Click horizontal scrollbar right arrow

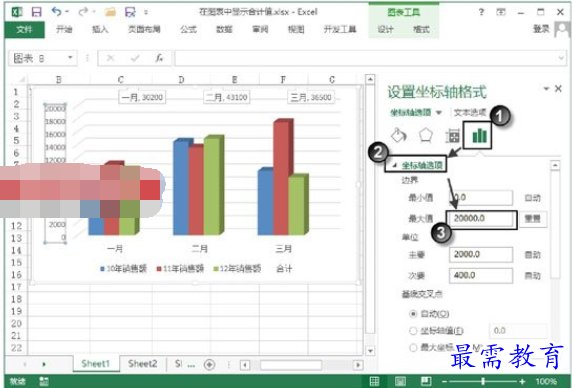click(x=358, y=365)
